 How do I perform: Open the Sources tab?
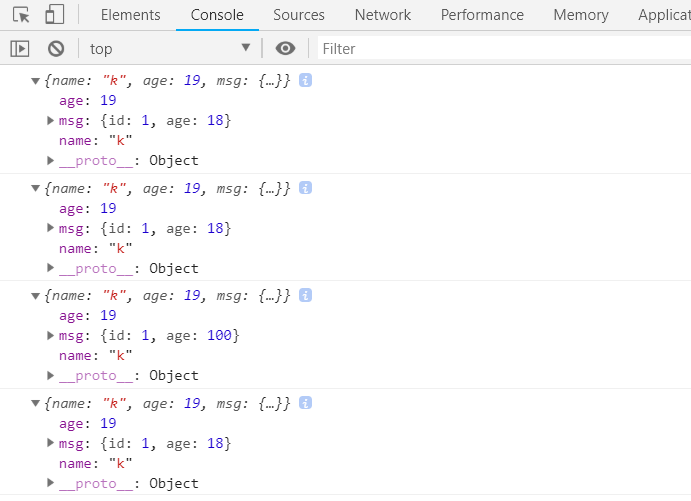click(x=298, y=15)
